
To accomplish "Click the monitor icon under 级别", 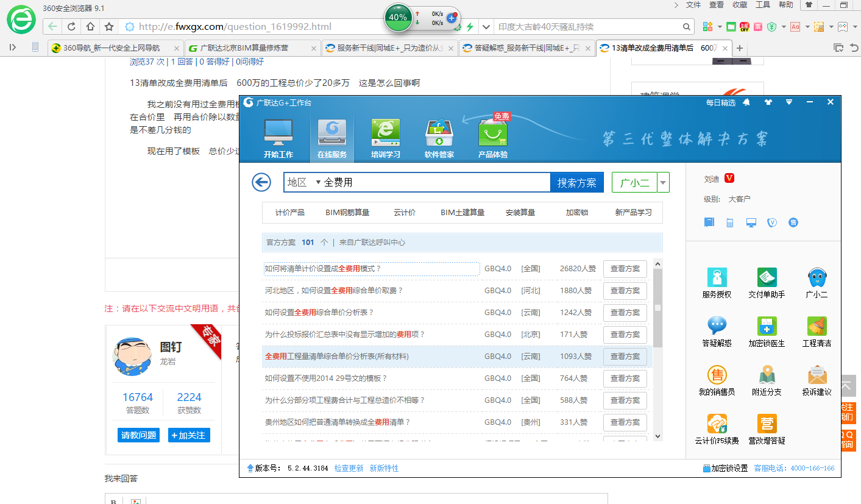I will [751, 222].
